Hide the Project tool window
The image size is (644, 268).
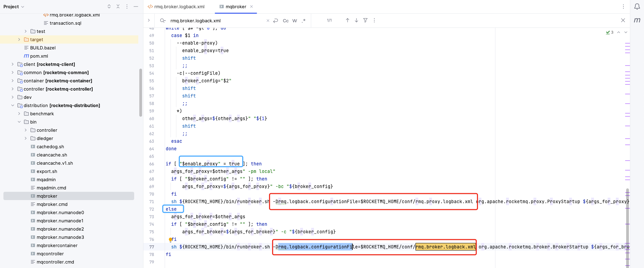pos(136,7)
